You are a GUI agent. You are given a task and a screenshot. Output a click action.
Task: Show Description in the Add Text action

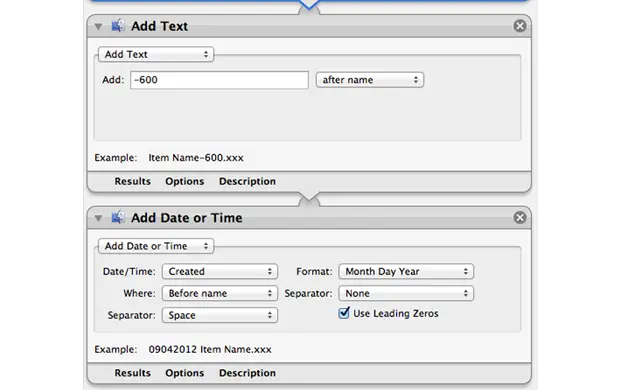pos(247,181)
